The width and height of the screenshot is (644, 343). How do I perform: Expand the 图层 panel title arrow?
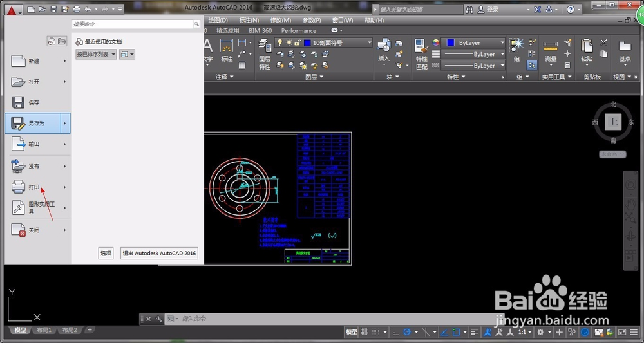[321, 77]
